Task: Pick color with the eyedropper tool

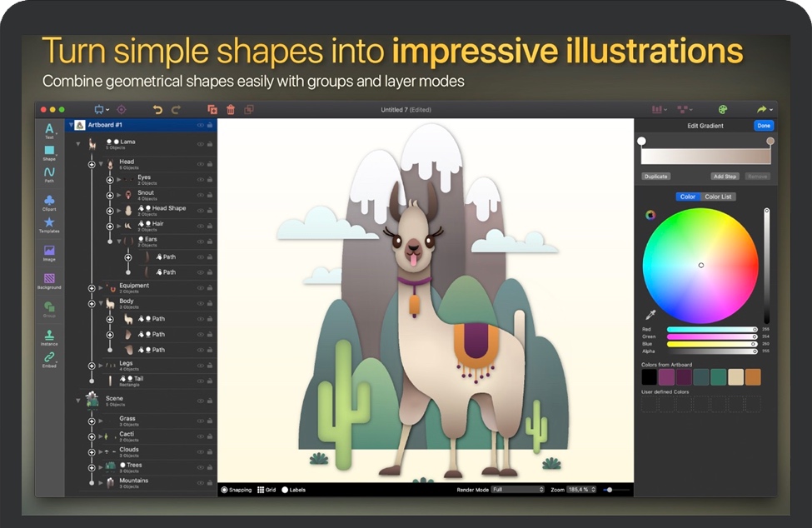Action: coord(650,315)
